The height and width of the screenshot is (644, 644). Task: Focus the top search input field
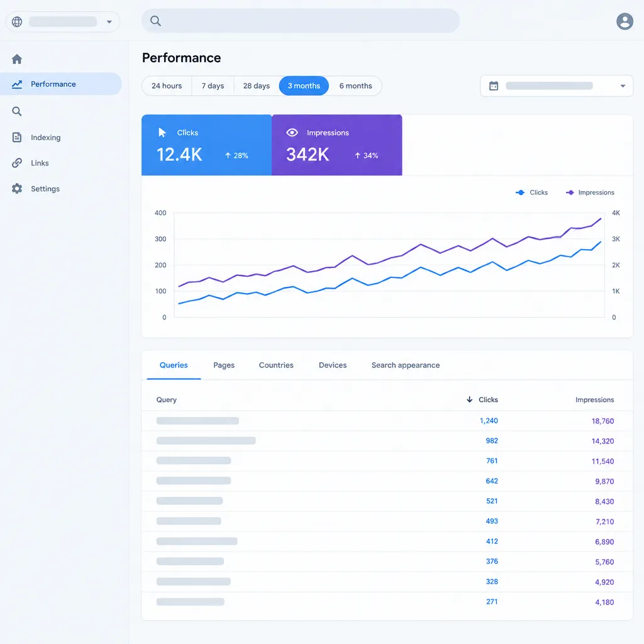301,21
